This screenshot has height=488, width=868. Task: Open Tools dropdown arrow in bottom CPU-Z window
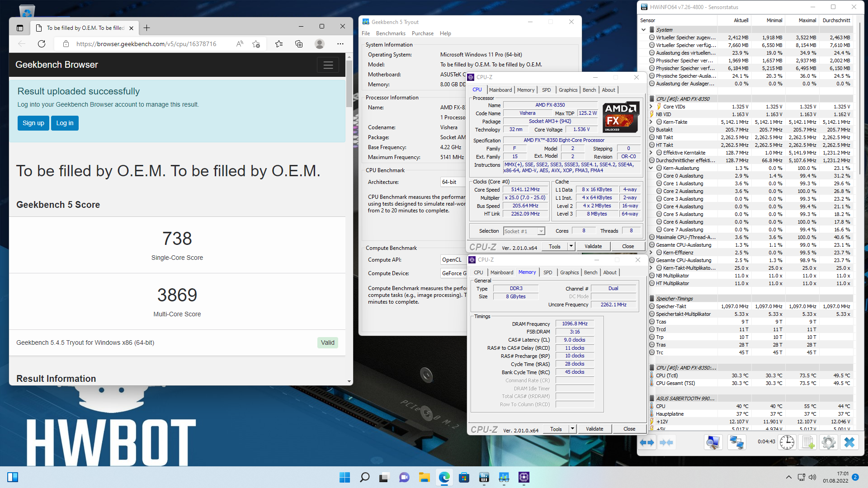coord(573,429)
